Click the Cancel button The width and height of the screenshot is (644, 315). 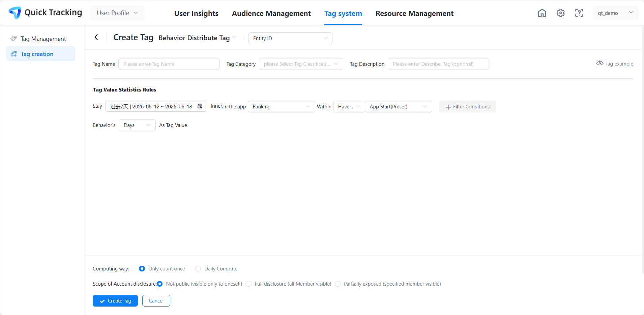(x=156, y=300)
